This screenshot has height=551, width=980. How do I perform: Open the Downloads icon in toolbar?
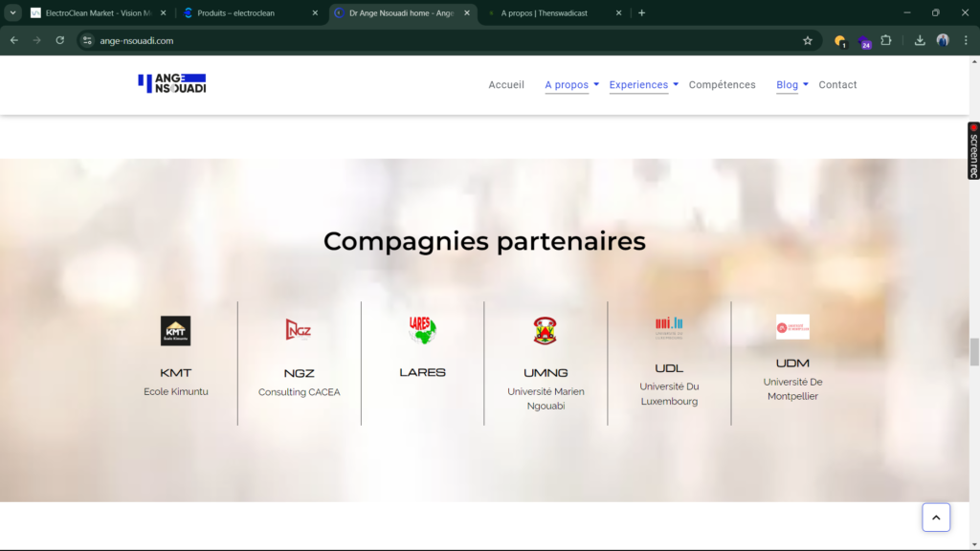920,40
